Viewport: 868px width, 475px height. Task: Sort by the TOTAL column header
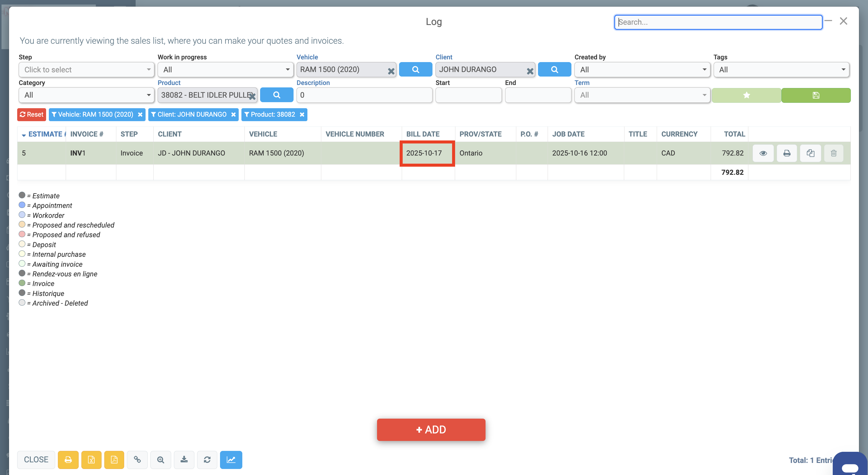[x=734, y=134]
